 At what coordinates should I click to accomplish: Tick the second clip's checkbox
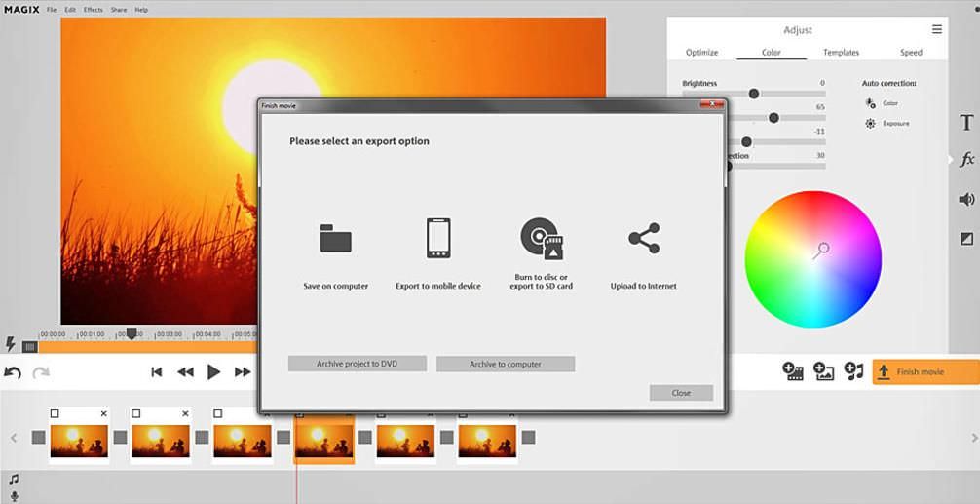coord(136,414)
